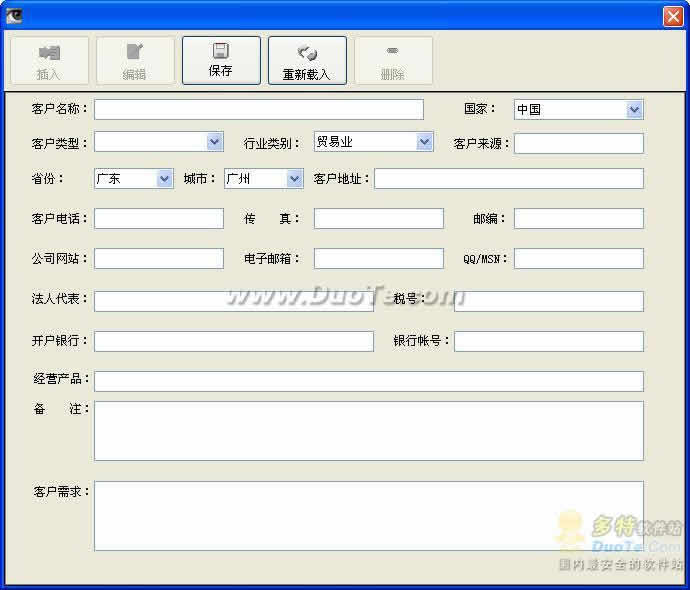
Task: Click the Edit (编辑) toolbar icon
Action: click(x=135, y=51)
